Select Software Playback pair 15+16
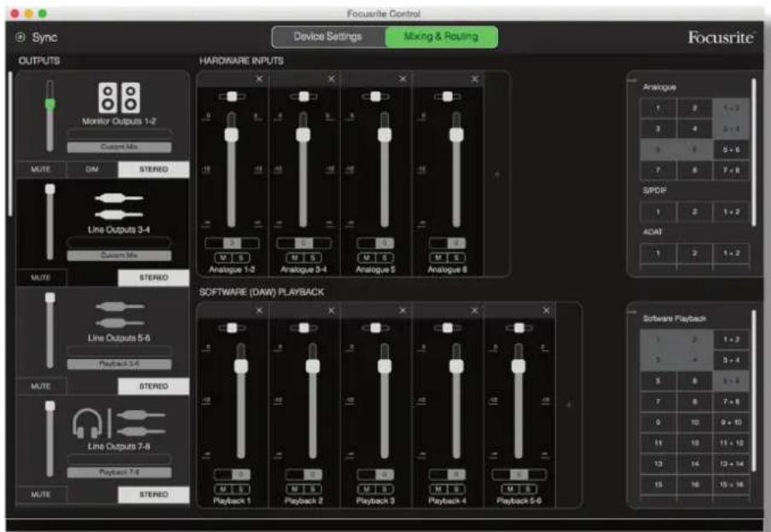Screen dimensions: 771x532 coord(731,485)
